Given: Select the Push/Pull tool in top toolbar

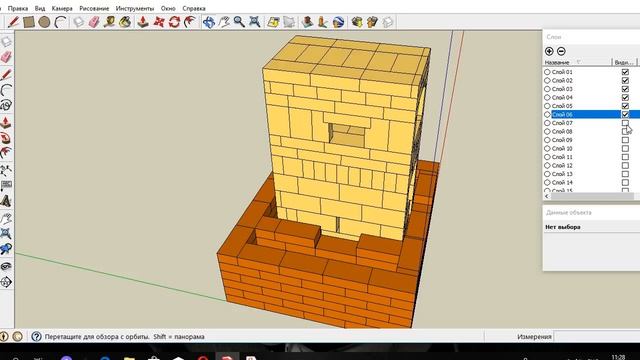Looking at the screenshot, I should pos(143,22).
